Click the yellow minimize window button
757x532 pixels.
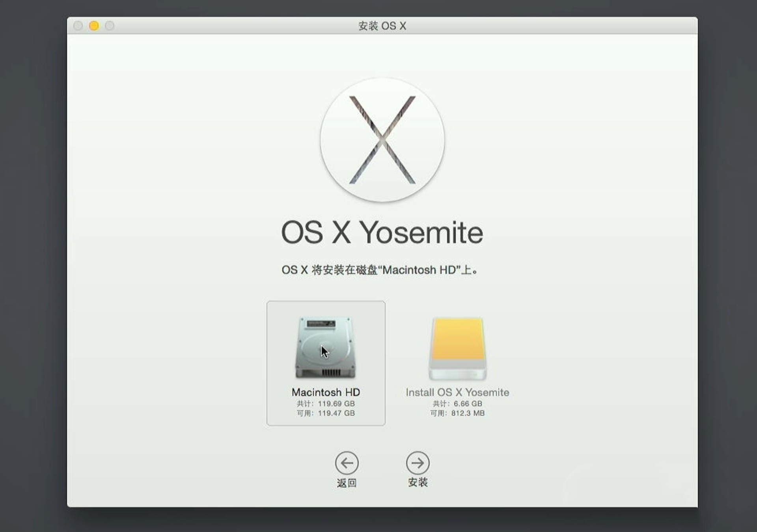coord(94,26)
